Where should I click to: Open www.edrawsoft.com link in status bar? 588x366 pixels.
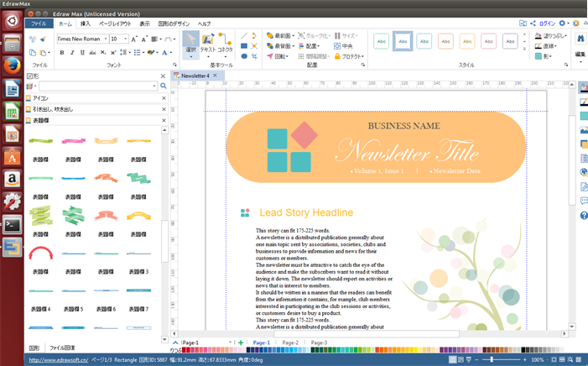coord(59,360)
